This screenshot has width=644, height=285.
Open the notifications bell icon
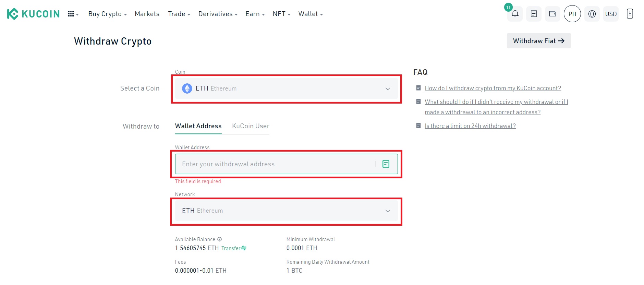click(515, 14)
